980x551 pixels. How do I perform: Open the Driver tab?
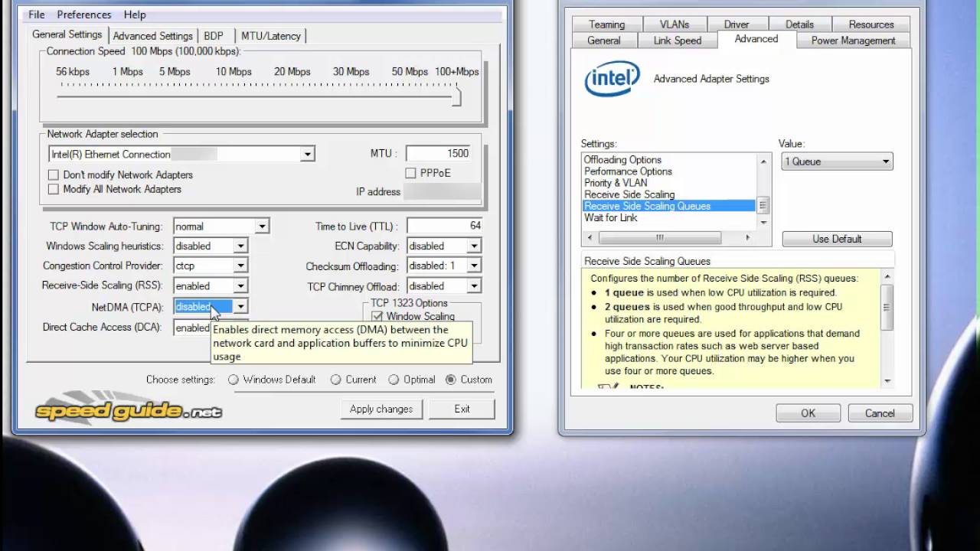pos(737,24)
